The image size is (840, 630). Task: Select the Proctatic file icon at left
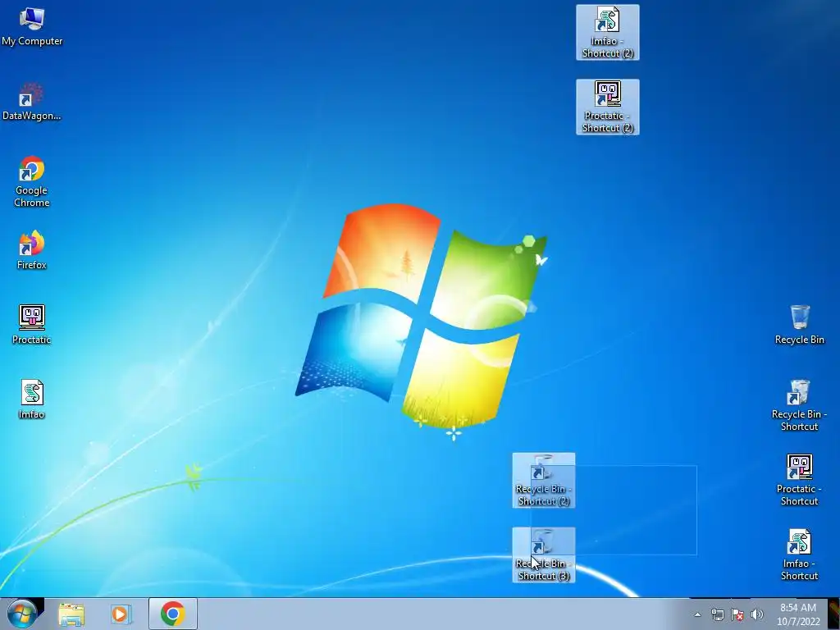(32, 325)
